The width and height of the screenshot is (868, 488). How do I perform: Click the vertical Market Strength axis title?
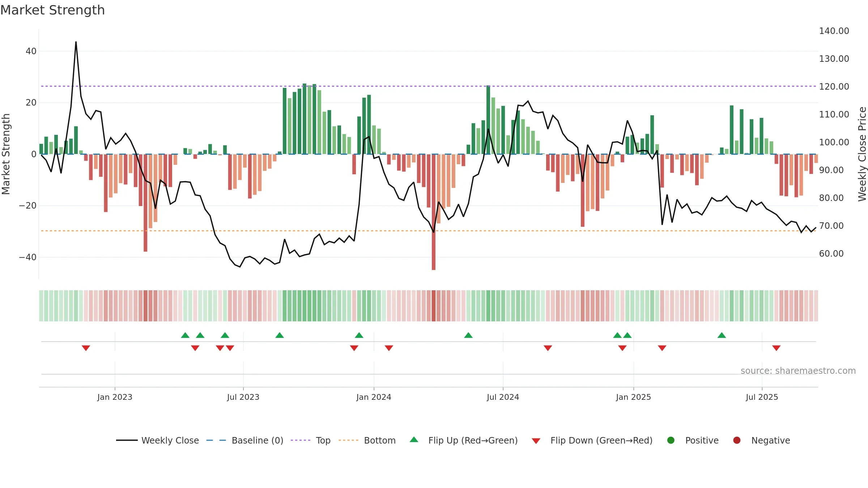[6, 154]
